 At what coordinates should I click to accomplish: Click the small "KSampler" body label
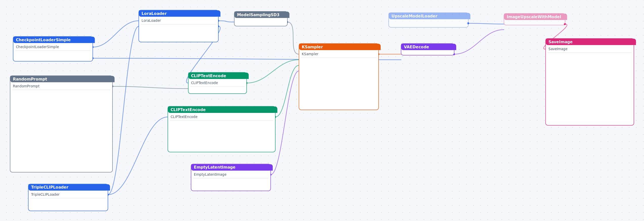pos(310,54)
